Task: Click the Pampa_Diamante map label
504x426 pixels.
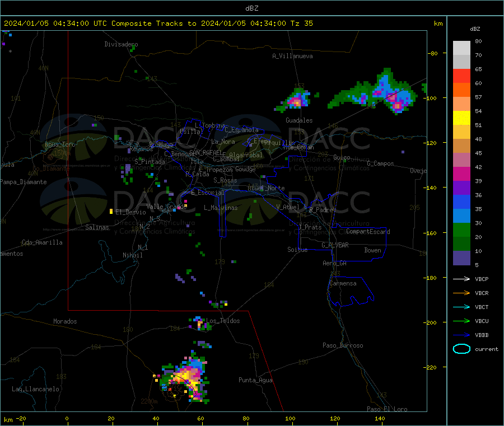Action: 24,182
